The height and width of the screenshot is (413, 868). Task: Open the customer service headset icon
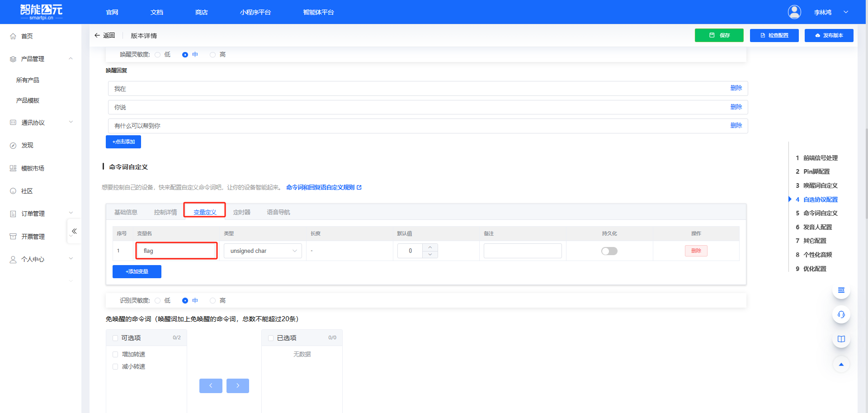click(841, 314)
